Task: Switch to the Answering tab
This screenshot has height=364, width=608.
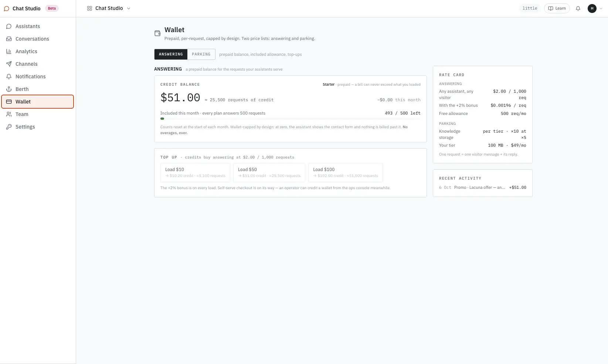Action: [171, 54]
